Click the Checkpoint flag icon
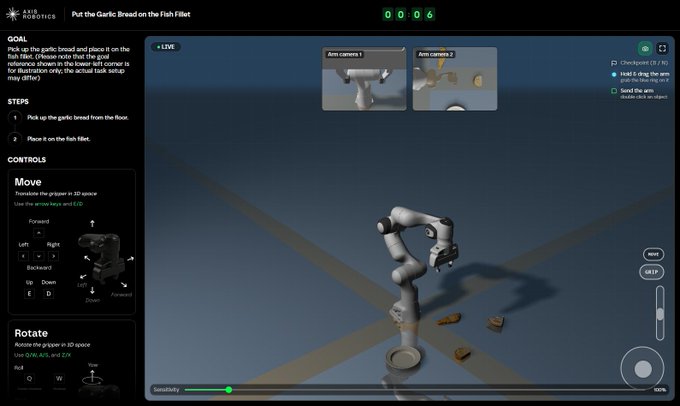The height and width of the screenshot is (406, 680). [614, 63]
